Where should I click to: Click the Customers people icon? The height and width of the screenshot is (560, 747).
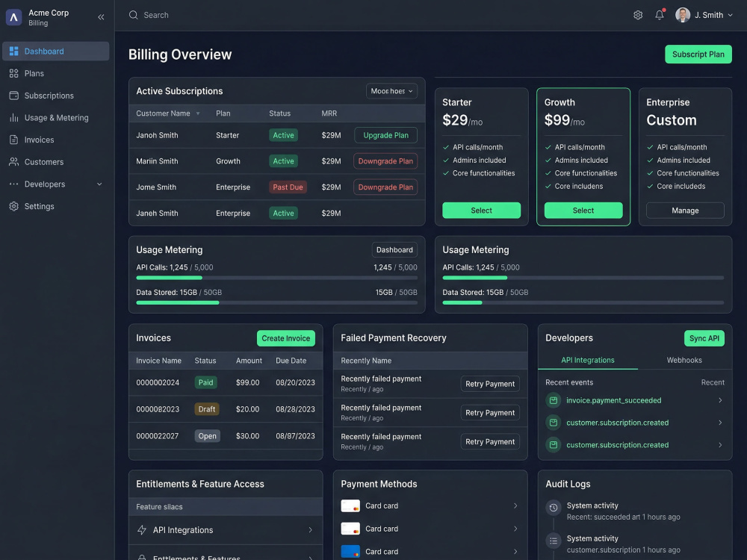pos(13,162)
